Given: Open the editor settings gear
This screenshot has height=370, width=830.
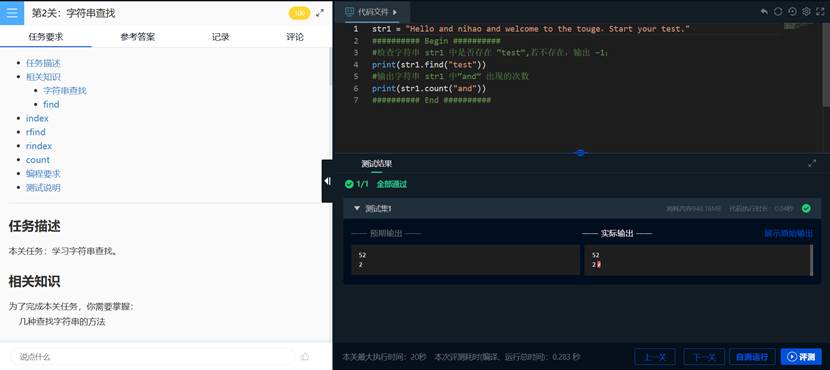Looking at the screenshot, I should point(806,12).
